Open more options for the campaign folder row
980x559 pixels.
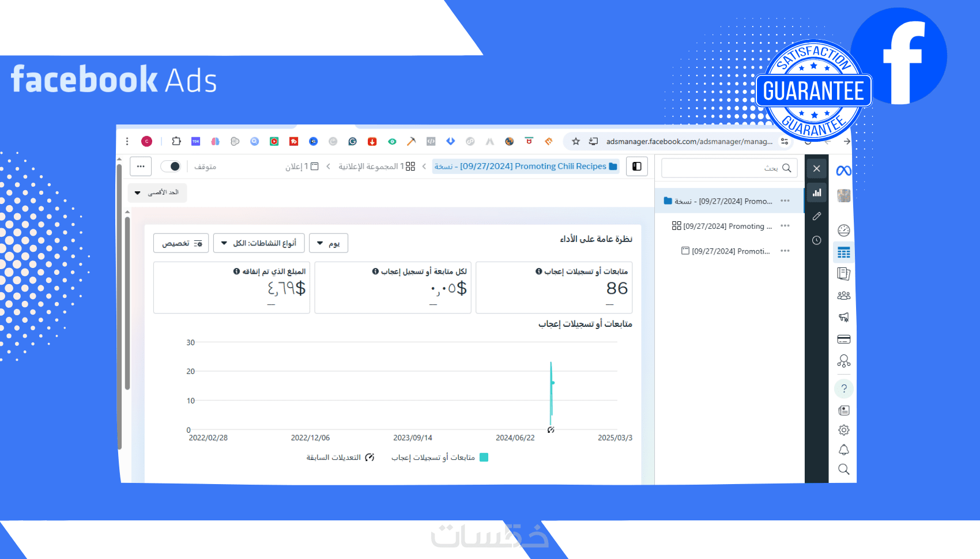coord(785,201)
